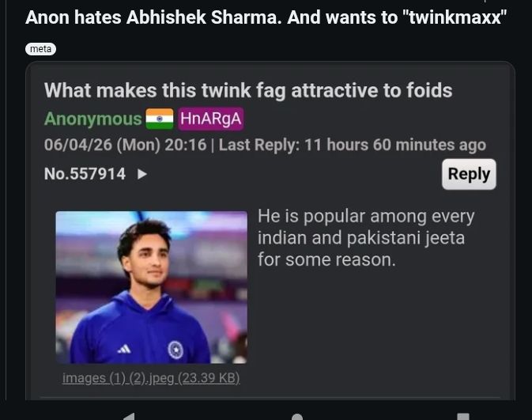Open the post menu arrow beside No.557914
This screenshot has height=420, width=532.
[142, 174]
